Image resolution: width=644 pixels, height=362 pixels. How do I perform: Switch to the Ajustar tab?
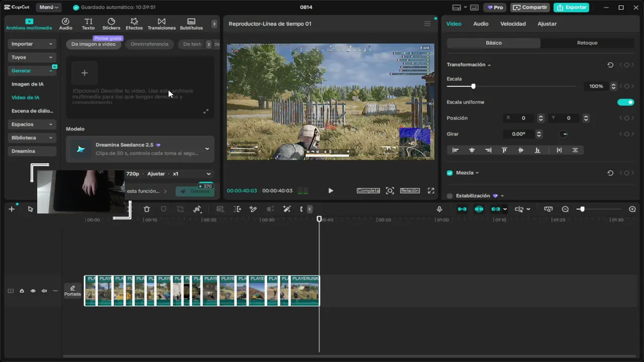[547, 24]
